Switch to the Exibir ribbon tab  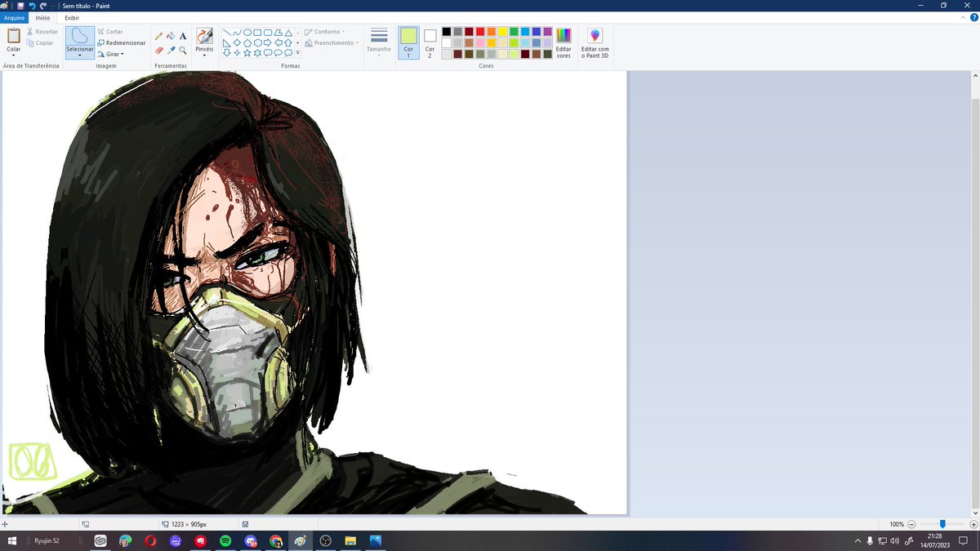(73, 17)
